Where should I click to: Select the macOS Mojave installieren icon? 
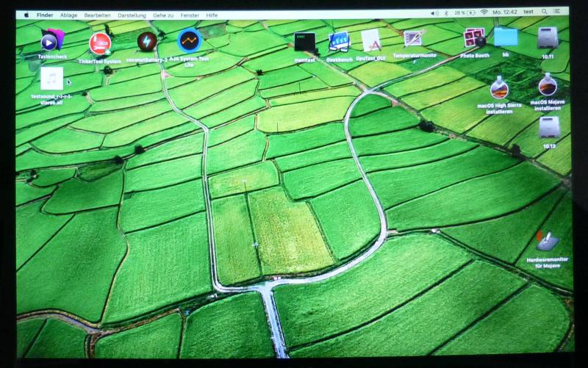[x=548, y=87]
